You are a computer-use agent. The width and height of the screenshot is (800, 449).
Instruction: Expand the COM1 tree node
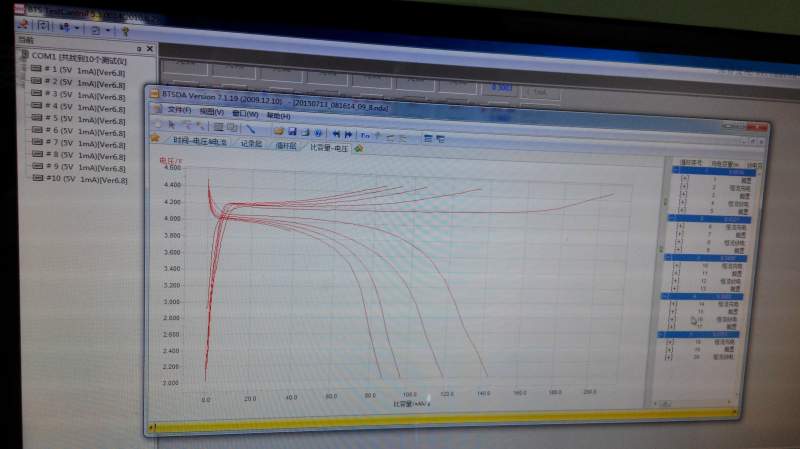pos(24,55)
